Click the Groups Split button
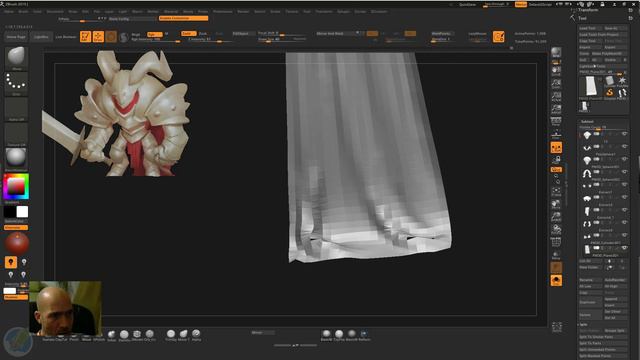Viewport: 640px width, 360px height. [x=615, y=331]
